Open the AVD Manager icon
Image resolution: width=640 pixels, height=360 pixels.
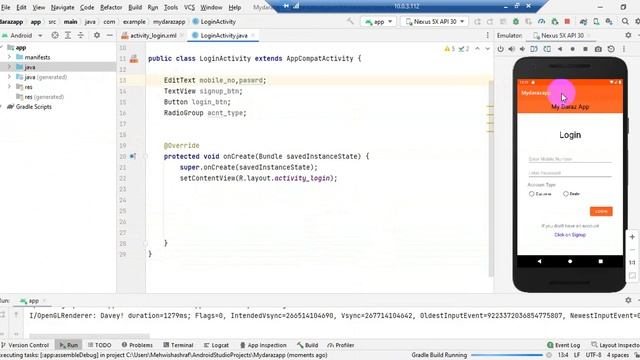(x=596, y=21)
